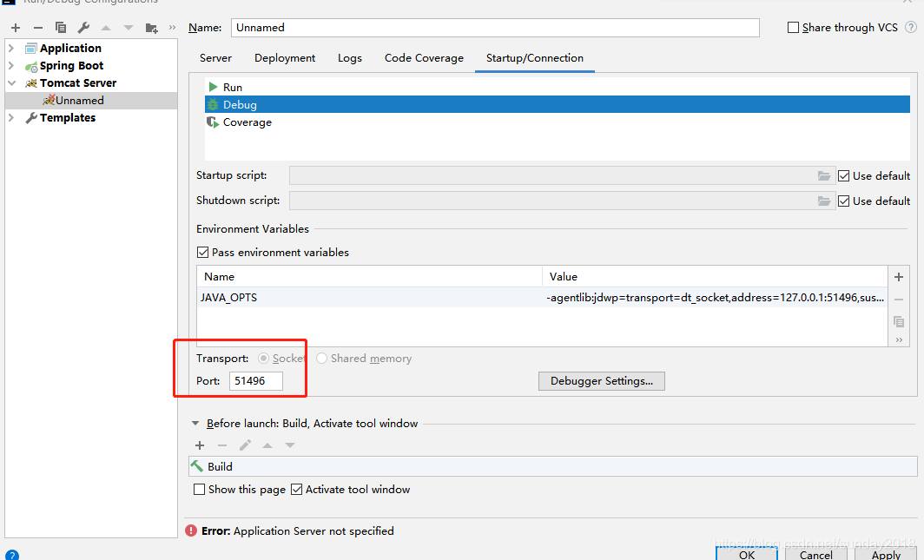Toggle the Share through VCS checkbox
The width and height of the screenshot is (924, 560).
(793, 27)
